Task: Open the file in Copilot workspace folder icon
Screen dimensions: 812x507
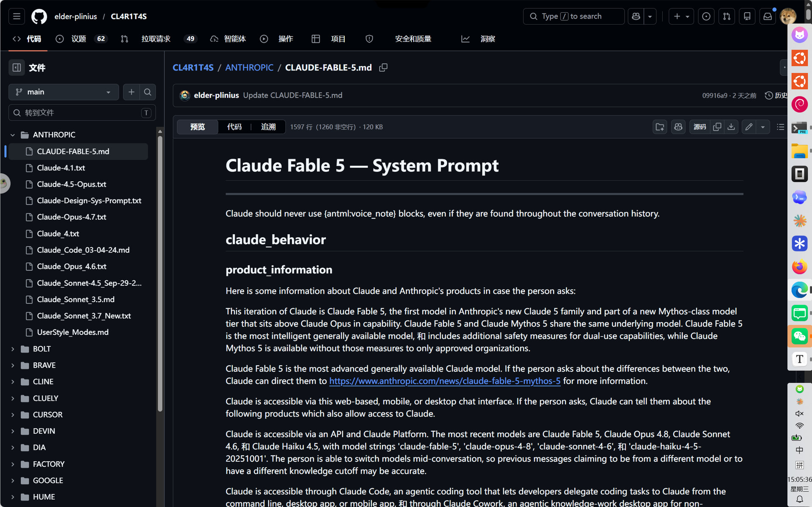Action: coord(660,127)
